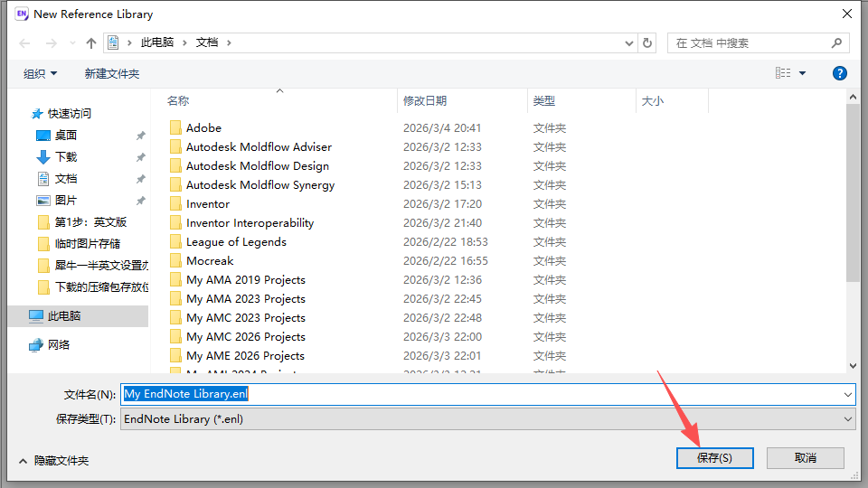Viewport: 868px width, 488px height.
Task: Sort by 大小 column header
Action: coord(652,100)
